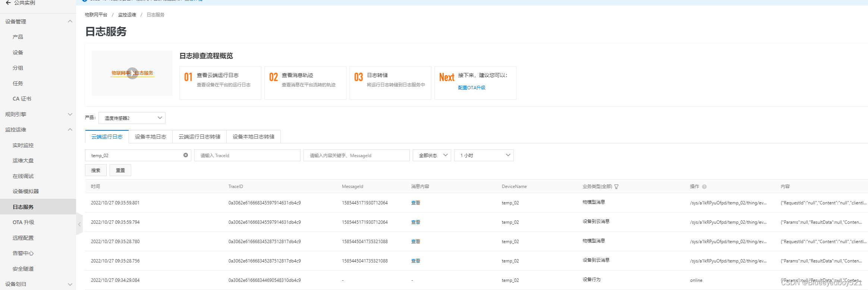This screenshot has height=290, width=868.
Task: Open step 01 查看云端运行日志 card
Action: (220, 83)
